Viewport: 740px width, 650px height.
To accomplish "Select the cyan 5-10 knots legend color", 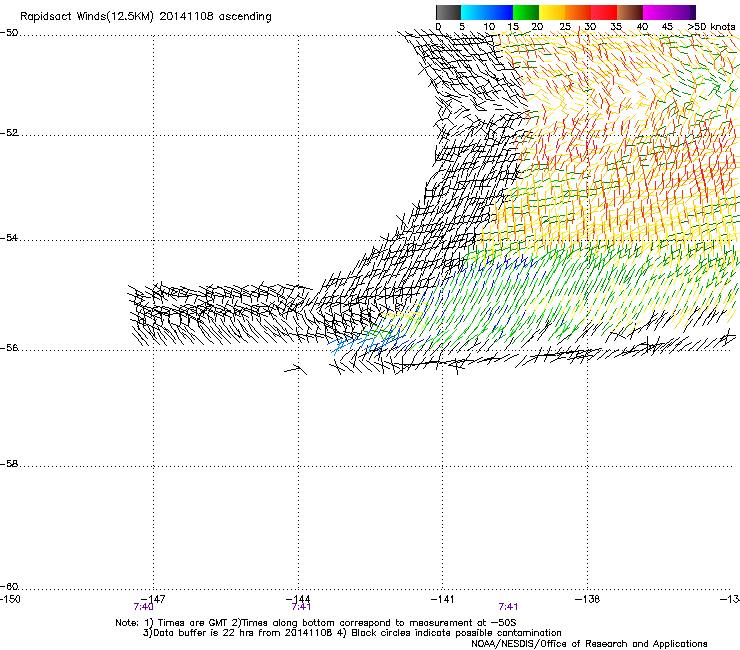I will tap(474, 12).
